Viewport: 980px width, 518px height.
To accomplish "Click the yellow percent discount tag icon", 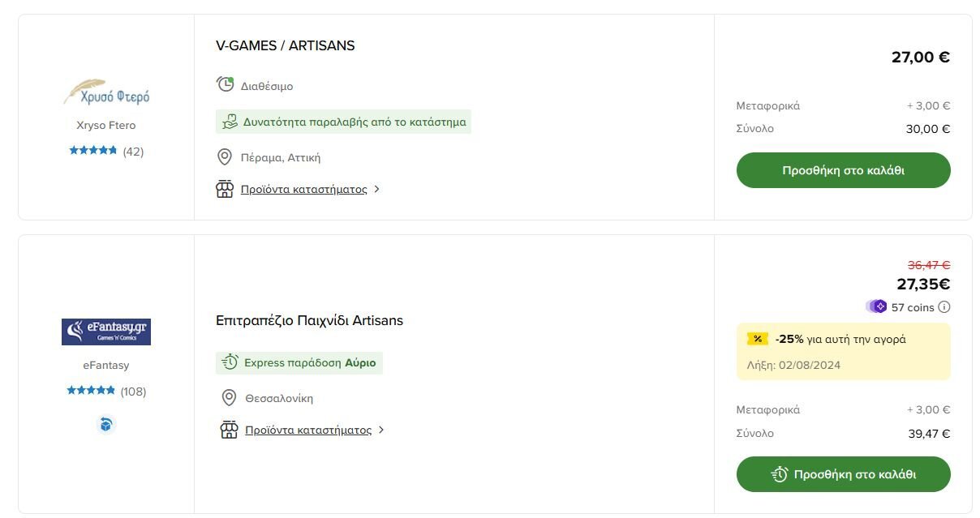I will pos(758,339).
